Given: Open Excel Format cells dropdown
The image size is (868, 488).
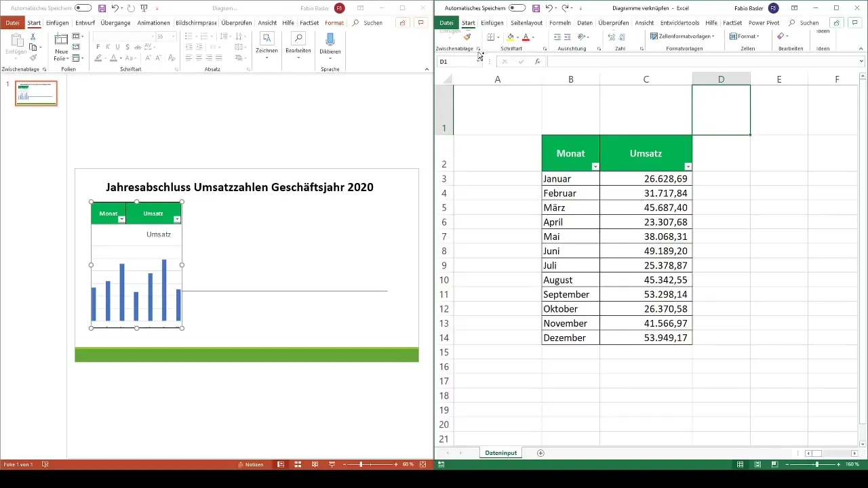Looking at the screenshot, I should (744, 37).
